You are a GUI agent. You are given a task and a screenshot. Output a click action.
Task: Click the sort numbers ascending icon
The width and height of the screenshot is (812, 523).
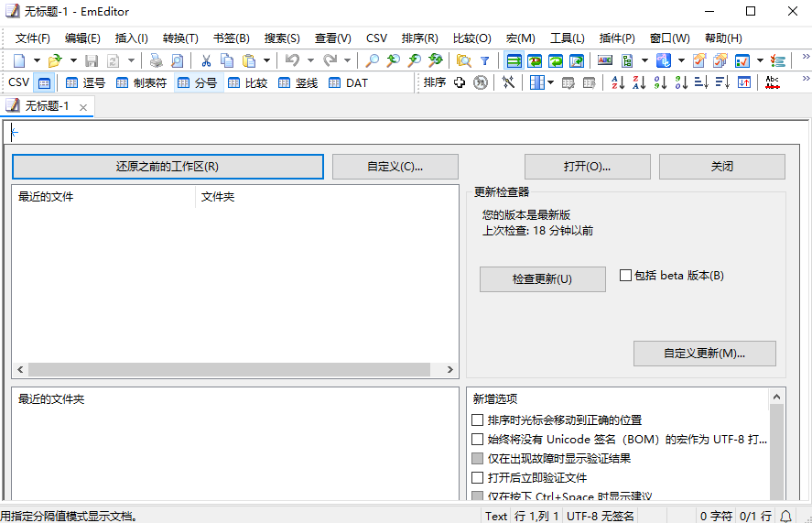(x=660, y=82)
